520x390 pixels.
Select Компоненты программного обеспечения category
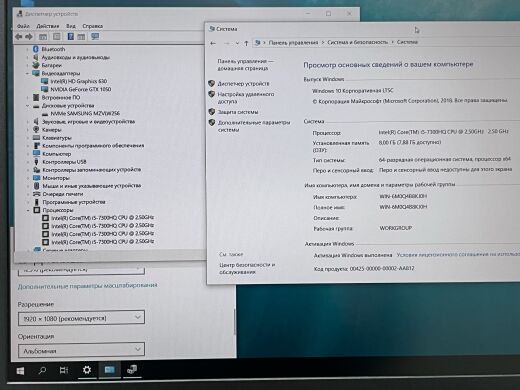click(x=93, y=146)
